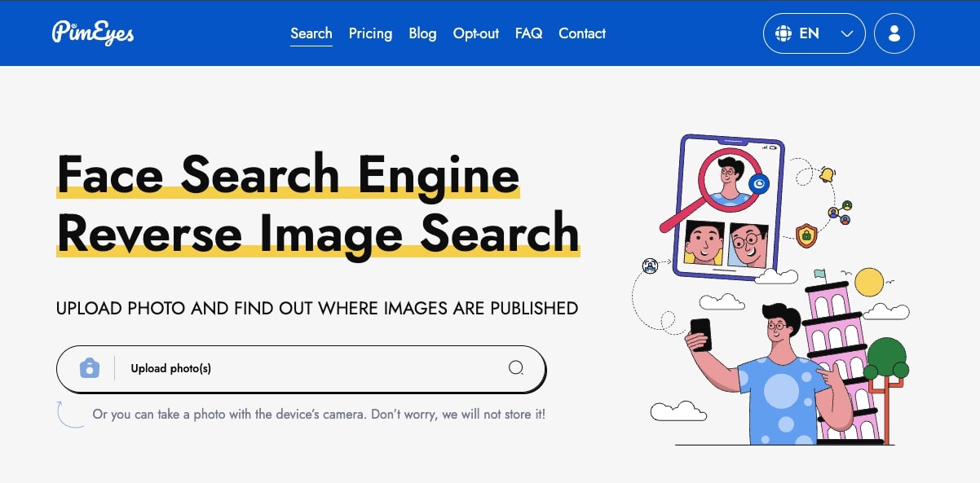This screenshot has height=483, width=980.
Task: Click the connected users group icon
Action: (x=840, y=213)
